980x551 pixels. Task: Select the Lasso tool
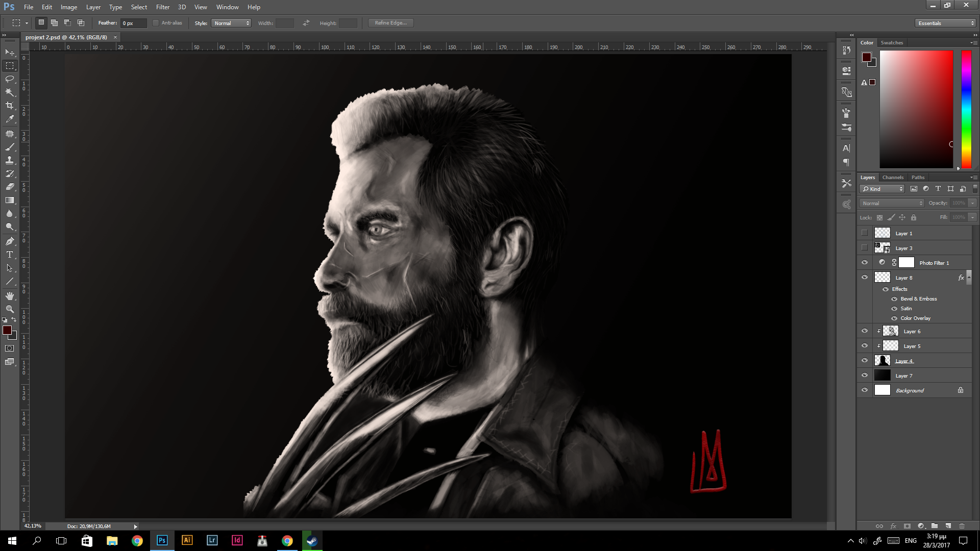(x=10, y=79)
